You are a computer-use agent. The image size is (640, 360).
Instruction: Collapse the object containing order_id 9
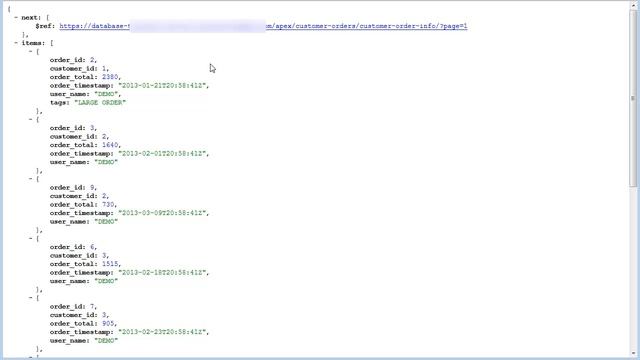click(31, 179)
